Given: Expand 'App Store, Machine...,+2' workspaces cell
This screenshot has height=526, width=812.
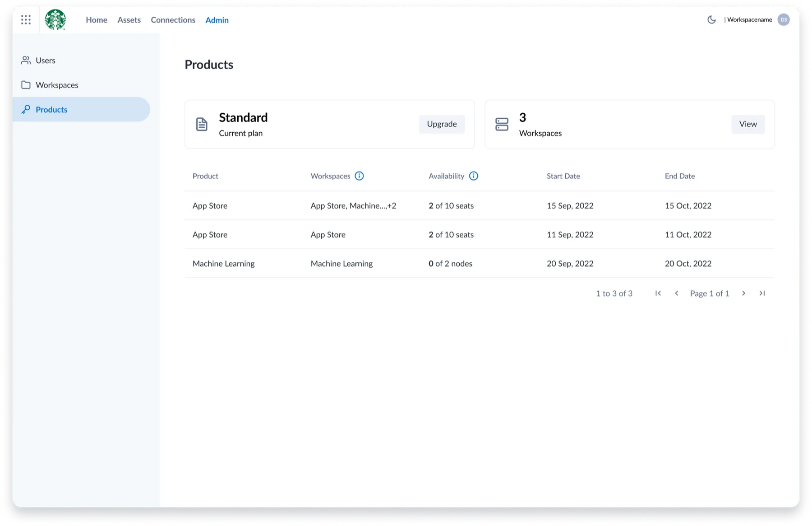Looking at the screenshot, I should pos(353,206).
